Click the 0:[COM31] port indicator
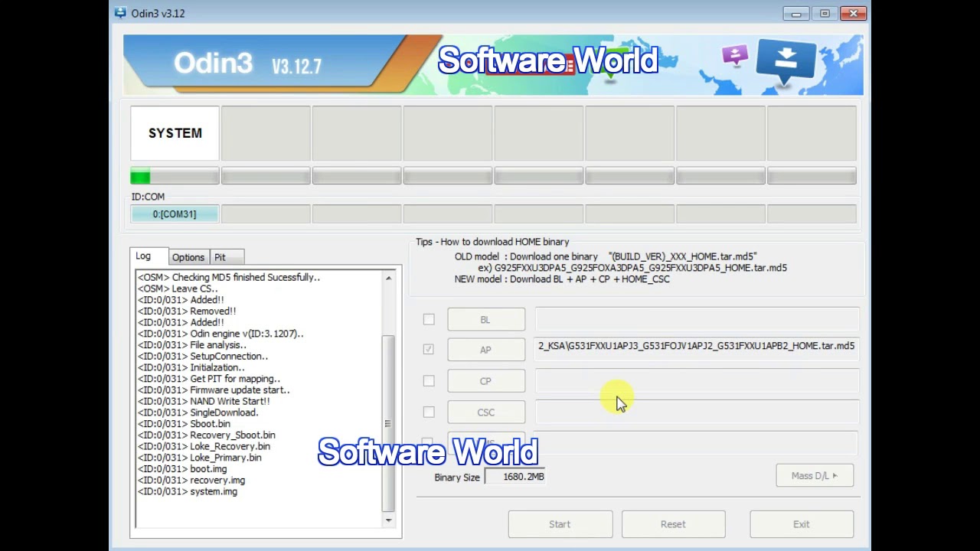The width and height of the screenshot is (980, 551). coord(175,214)
